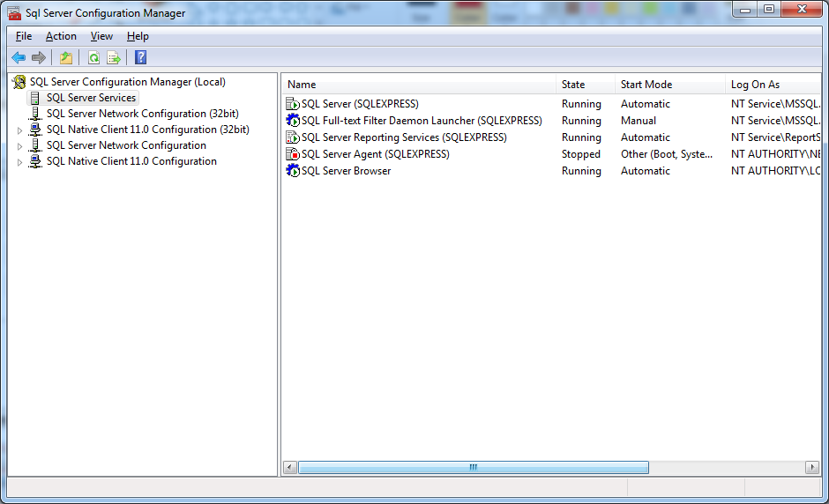Click the application icon in the title bar
829x504 pixels.
point(14,12)
